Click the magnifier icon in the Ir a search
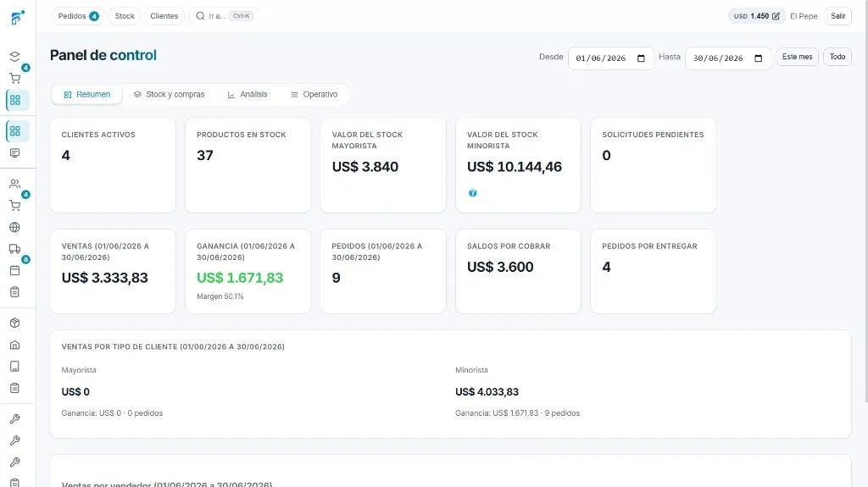The image size is (868, 487). point(200,16)
